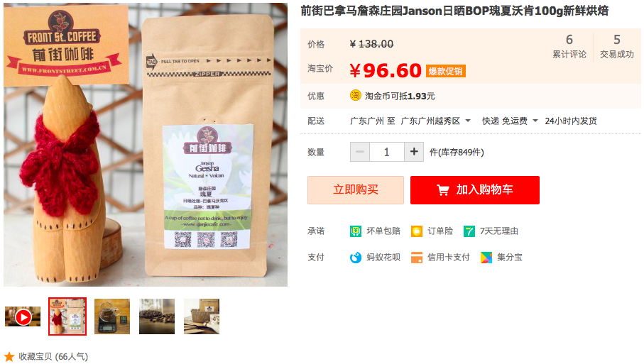
Task: Click the 信用卡支付 credit card icon
Action: 417,258
